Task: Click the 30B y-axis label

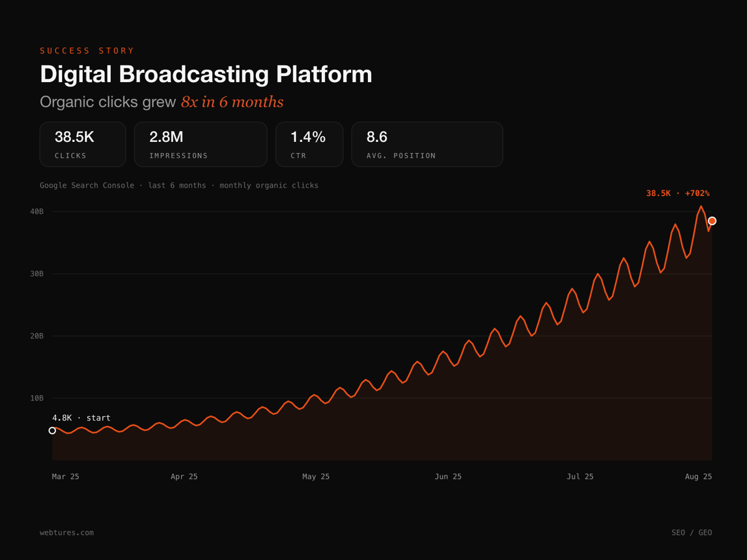Action: click(37, 274)
